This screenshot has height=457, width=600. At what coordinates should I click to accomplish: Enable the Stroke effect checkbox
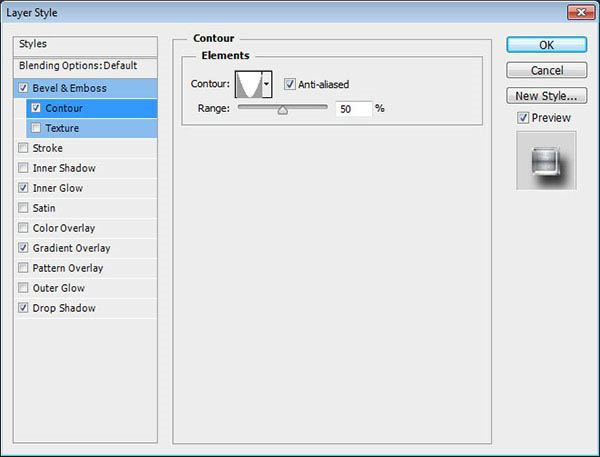coord(23,148)
